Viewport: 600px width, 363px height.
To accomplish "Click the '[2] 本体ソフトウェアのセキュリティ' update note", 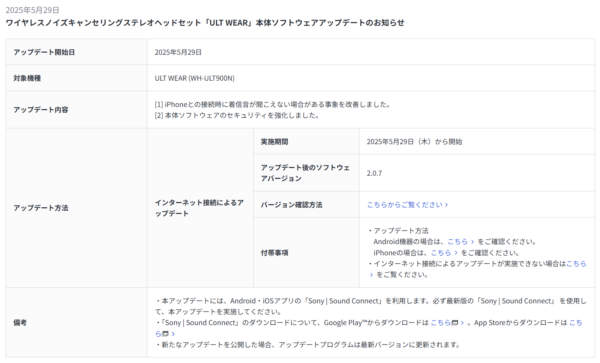I will 237,115.
